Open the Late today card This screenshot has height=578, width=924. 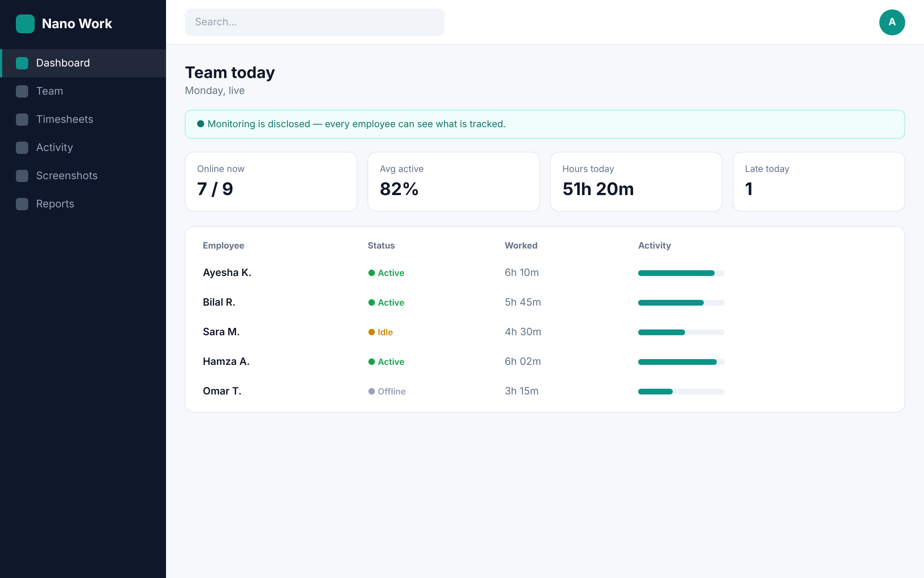click(x=819, y=182)
